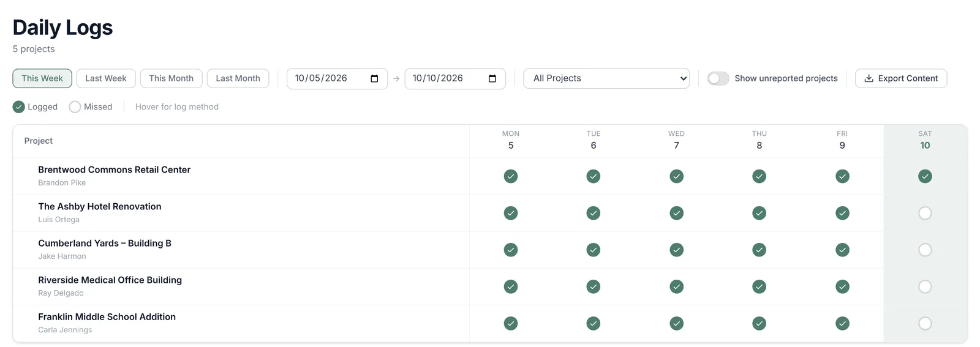Select the This Week filter
The image size is (980, 347).
pos(42,78)
